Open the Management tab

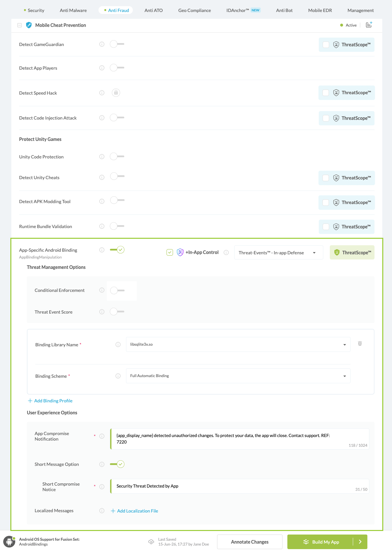[x=361, y=10]
